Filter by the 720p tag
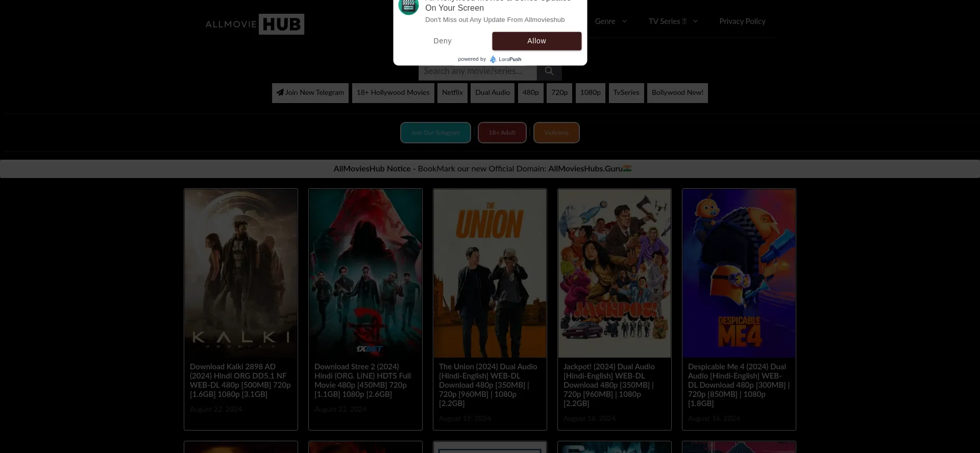Viewport: 980px width, 453px height. point(559,93)
